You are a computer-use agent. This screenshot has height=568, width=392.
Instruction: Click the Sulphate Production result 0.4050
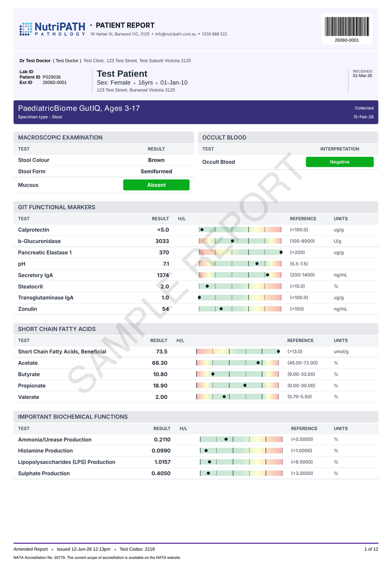(161, 473)
